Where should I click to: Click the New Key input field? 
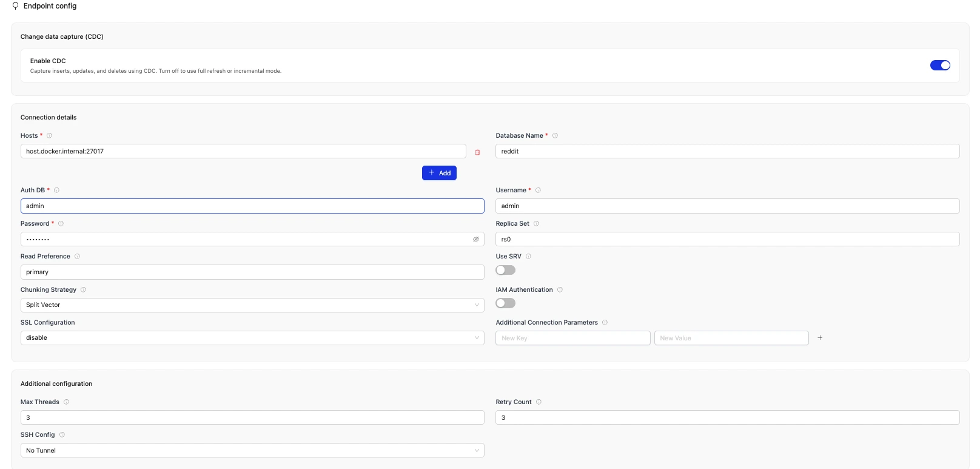[x=573, y=338]
